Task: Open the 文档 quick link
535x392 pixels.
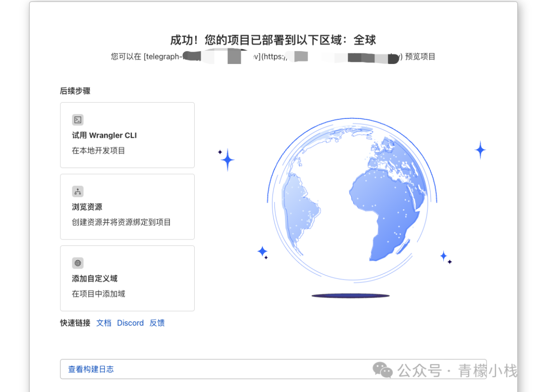Action: click(x=104, y=323)
